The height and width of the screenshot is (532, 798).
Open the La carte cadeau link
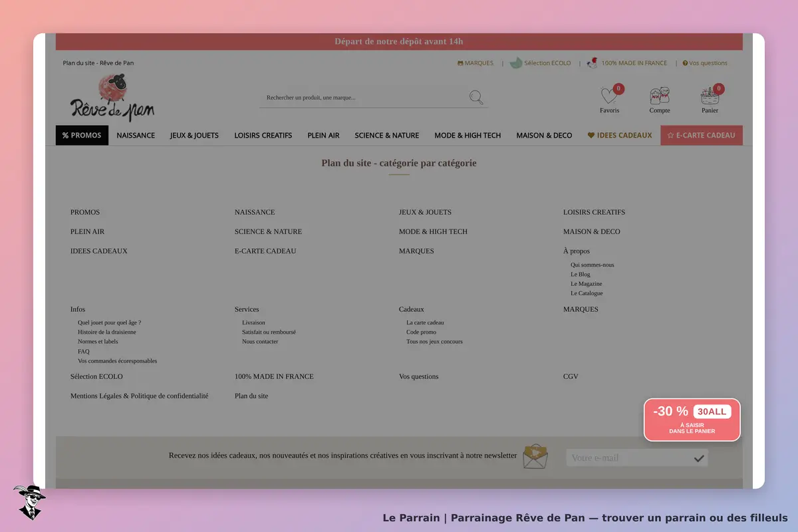[x=425, y=323]
